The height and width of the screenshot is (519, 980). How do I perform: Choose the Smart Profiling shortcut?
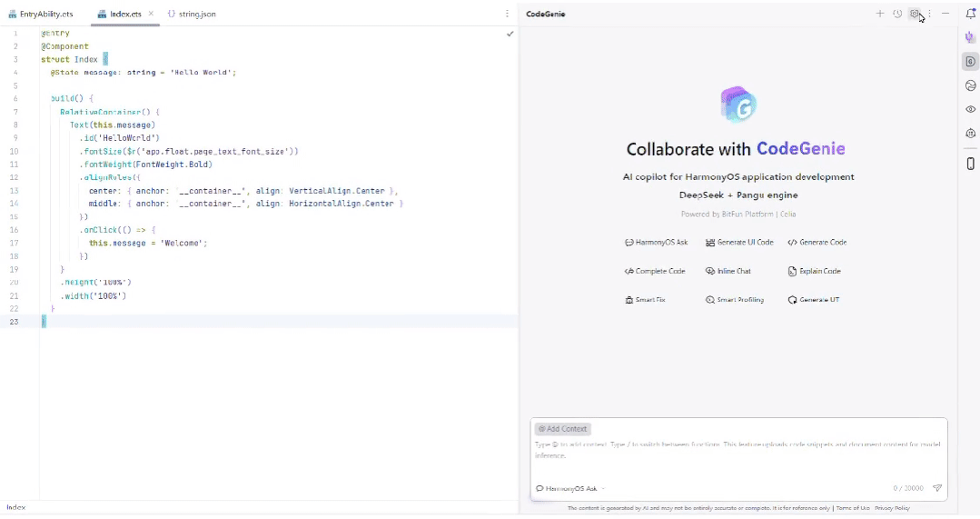tap(735, 300)
